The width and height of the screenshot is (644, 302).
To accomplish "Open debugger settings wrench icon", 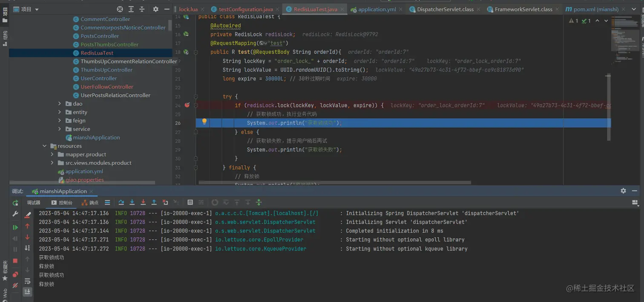I will [15, 214].
